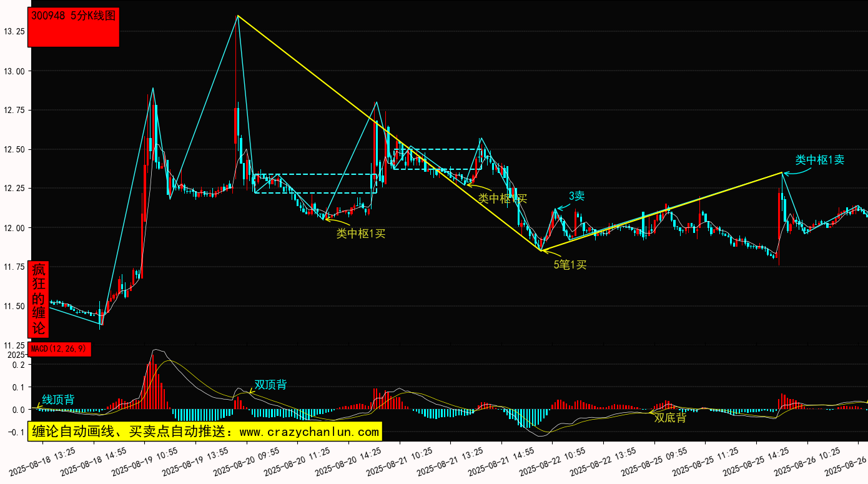
Task: Click the 类中枢1卖 annotation
Action: (x=820, y=160)
